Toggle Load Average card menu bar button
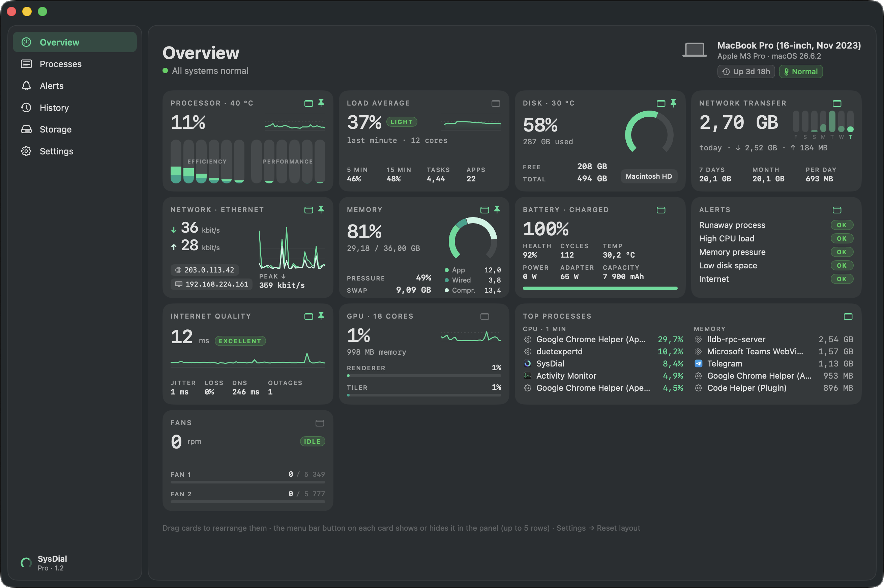 [x=496, y=104]
